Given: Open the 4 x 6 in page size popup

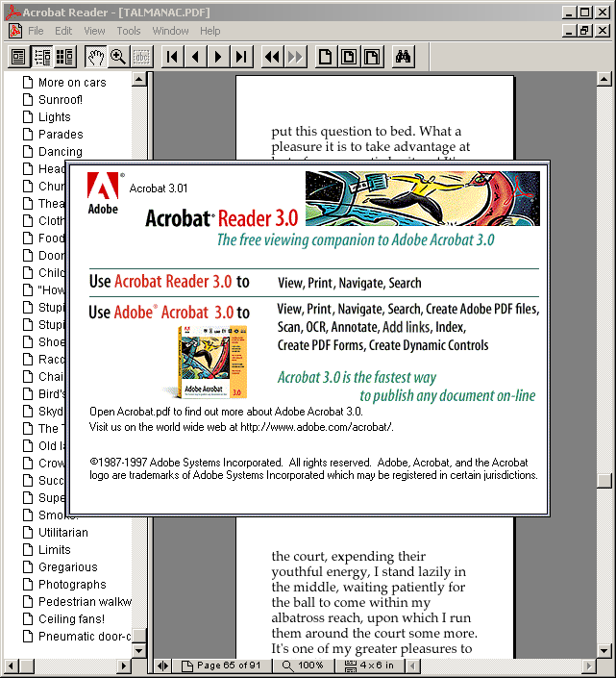Looking at the screenshot, I should coord(370,665).
